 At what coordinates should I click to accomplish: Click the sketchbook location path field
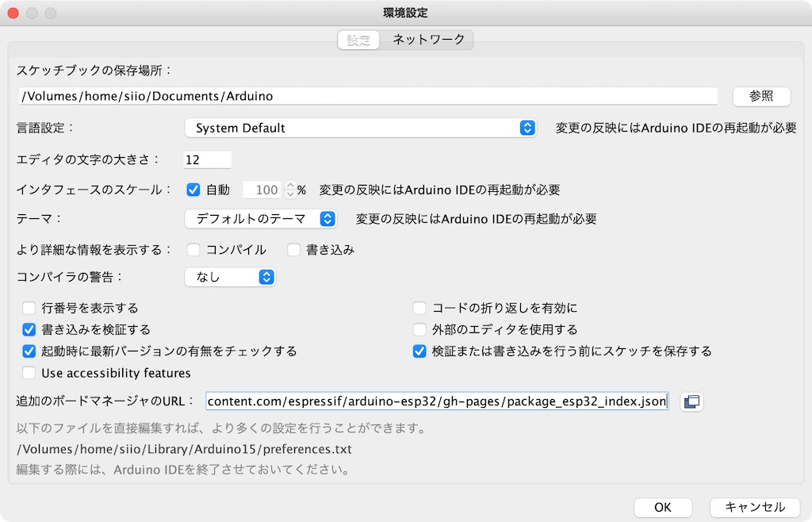(x=368, y=96)
